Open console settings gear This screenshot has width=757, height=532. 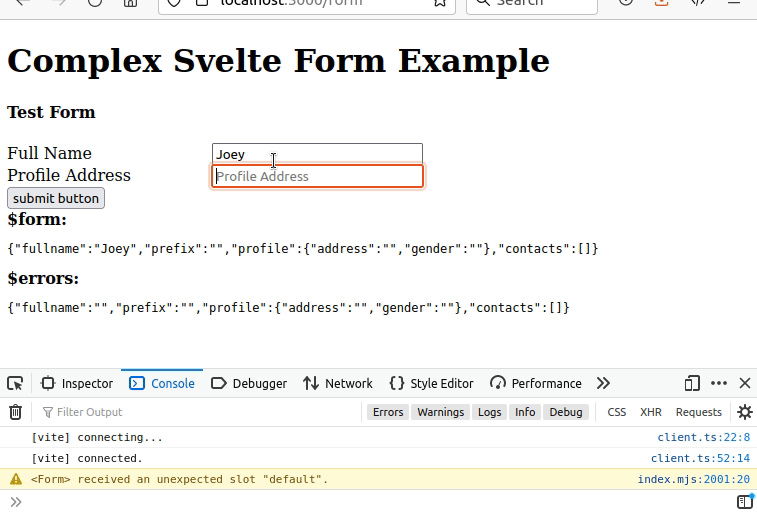click(745, 412)
